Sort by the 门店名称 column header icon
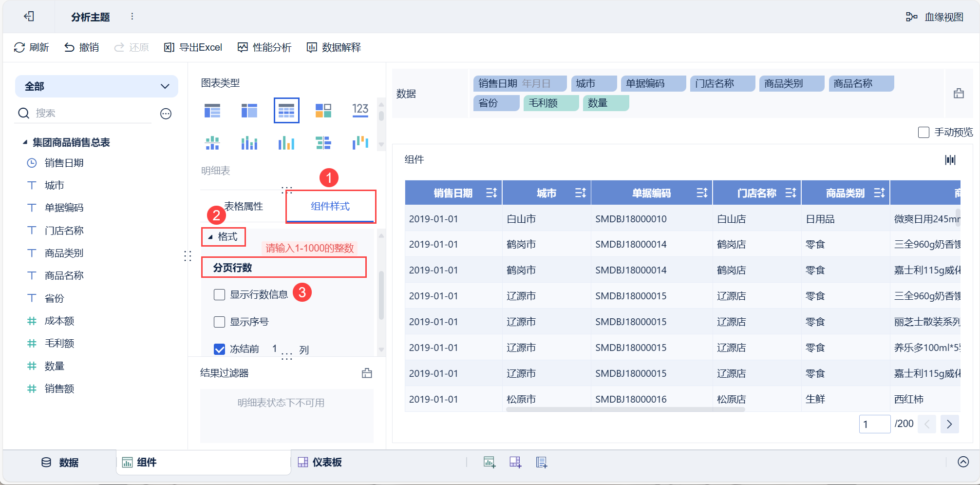Image resolution: width=980 pixels, height=485 pixels. 791,193
